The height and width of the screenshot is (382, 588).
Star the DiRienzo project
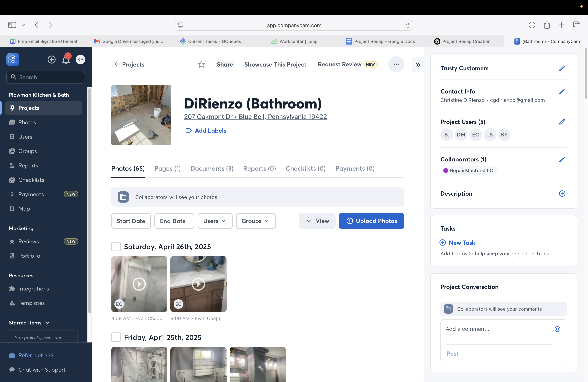click(x=201, y=64)
